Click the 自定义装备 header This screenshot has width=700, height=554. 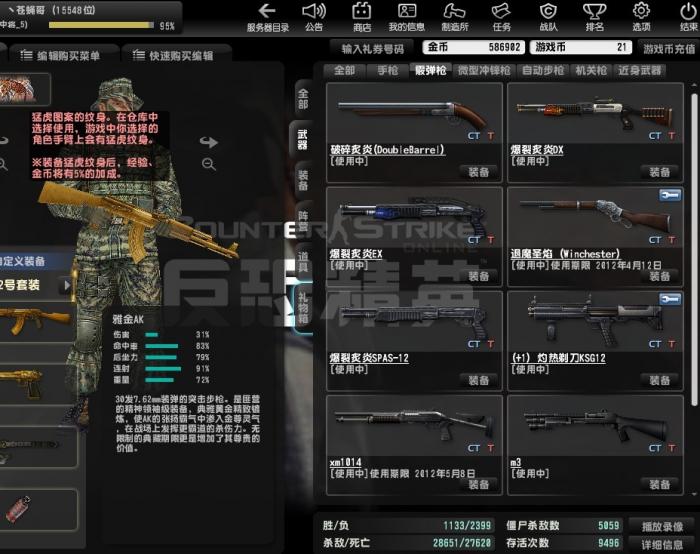click(x=36, y=261)
